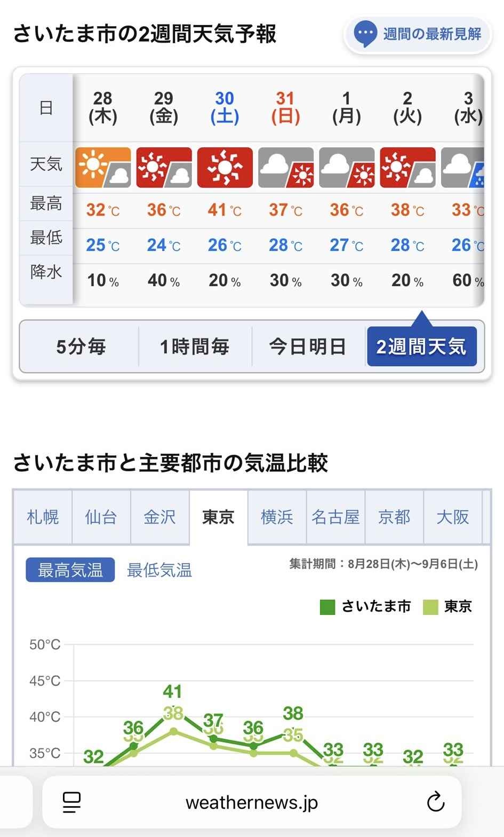Switch to 最低気温 chart view

pyautogui.click(x=159, y=571)
